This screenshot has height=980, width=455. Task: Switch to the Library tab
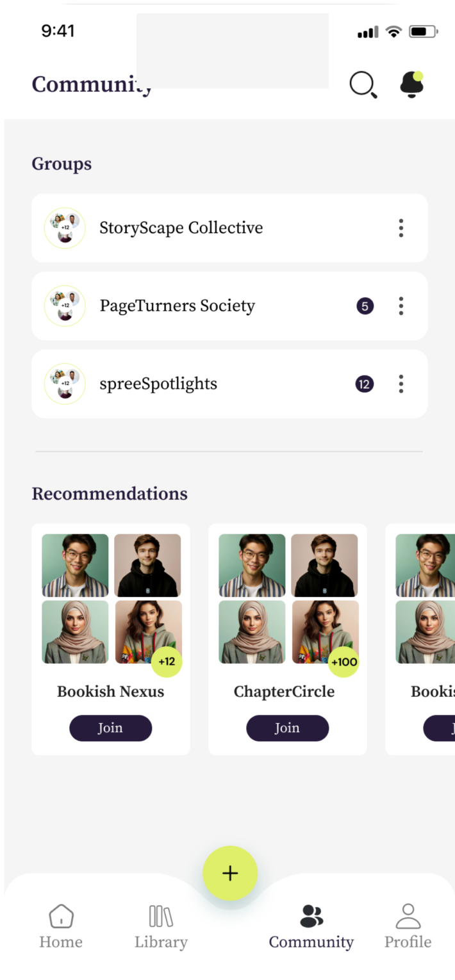pos(161,926)
